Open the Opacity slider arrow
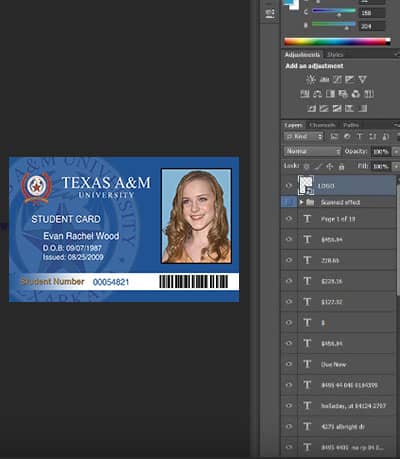 click(x=396, y=151)
